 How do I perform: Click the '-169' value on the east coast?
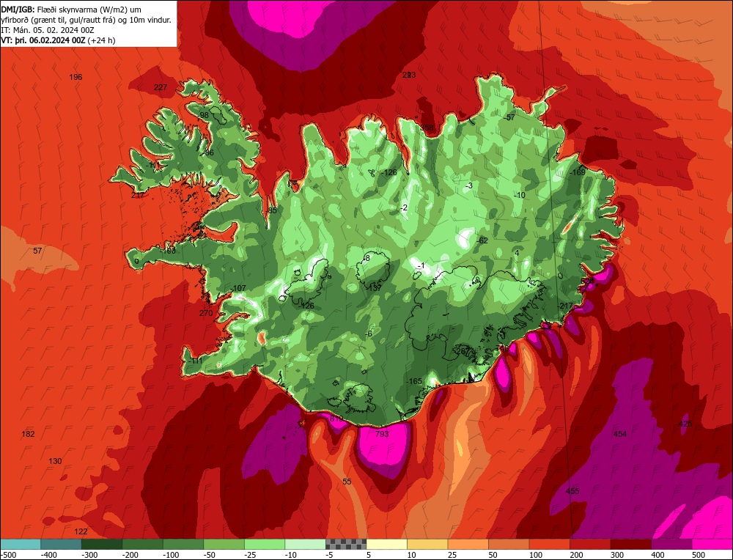click(x=578, y=172)
